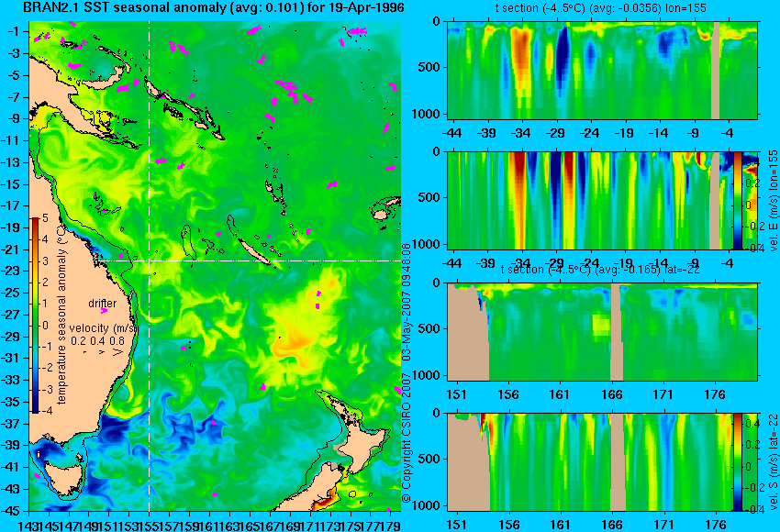Click the '0.4' tick on vel. S color bar
This screenshot has width=780, height=532.
tap(752, 423)
